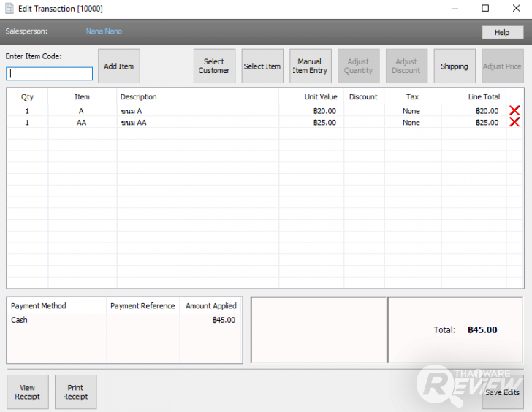
Task: Open Manual Item Entry
Action: tap(310, 66)
